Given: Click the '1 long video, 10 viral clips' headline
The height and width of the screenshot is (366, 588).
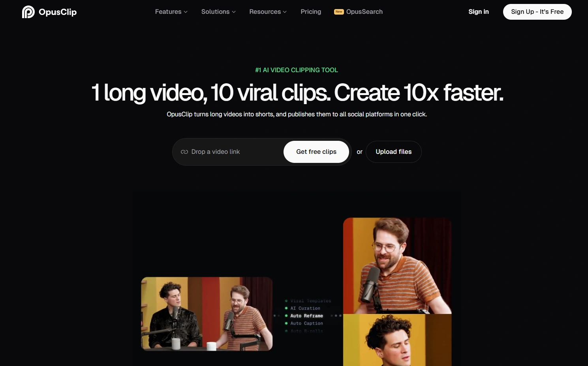Looking at the screenshot, I should (x=297, y=93).
